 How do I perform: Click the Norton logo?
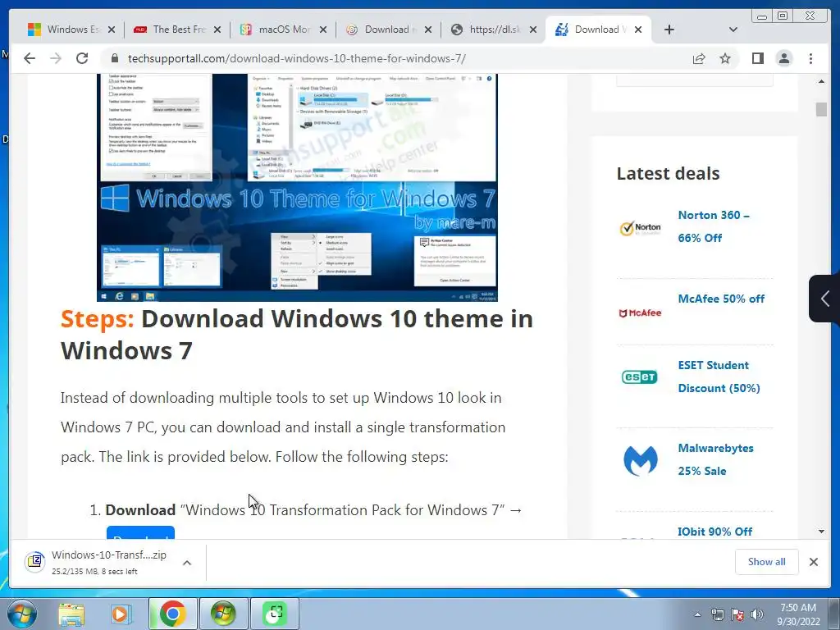[640, 228]
